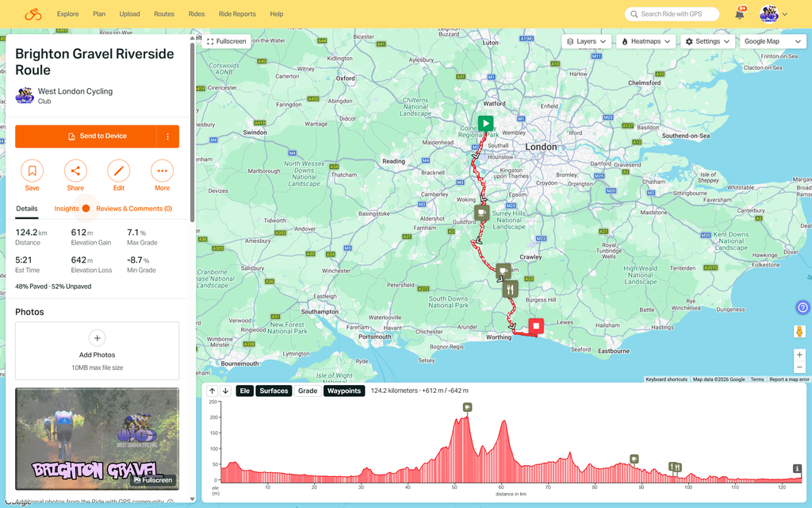812x508 pixels.
Task: Expand the Layers dropdown
Action: (x=586, y=41)
